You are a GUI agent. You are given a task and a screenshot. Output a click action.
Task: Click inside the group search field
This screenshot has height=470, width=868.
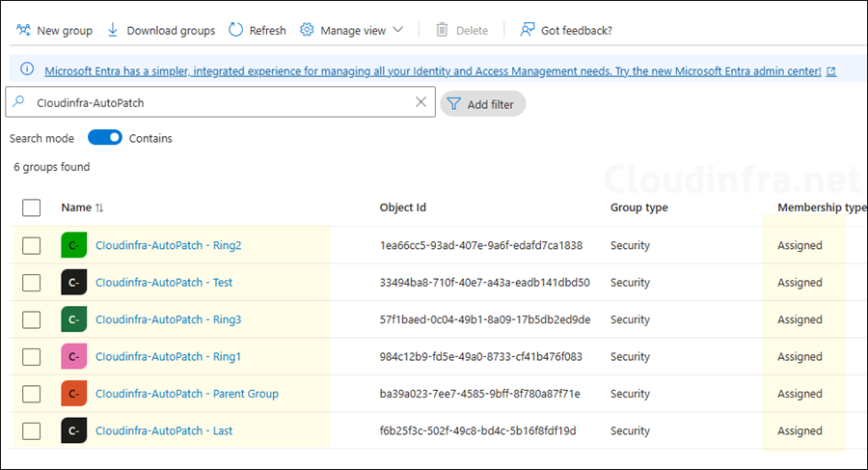[222, 102]
